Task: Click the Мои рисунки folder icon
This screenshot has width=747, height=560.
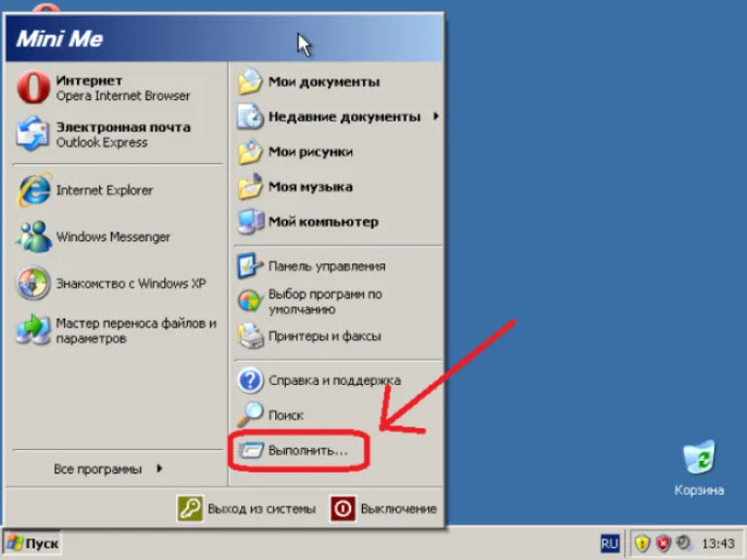Action: (x=250, y=152)
